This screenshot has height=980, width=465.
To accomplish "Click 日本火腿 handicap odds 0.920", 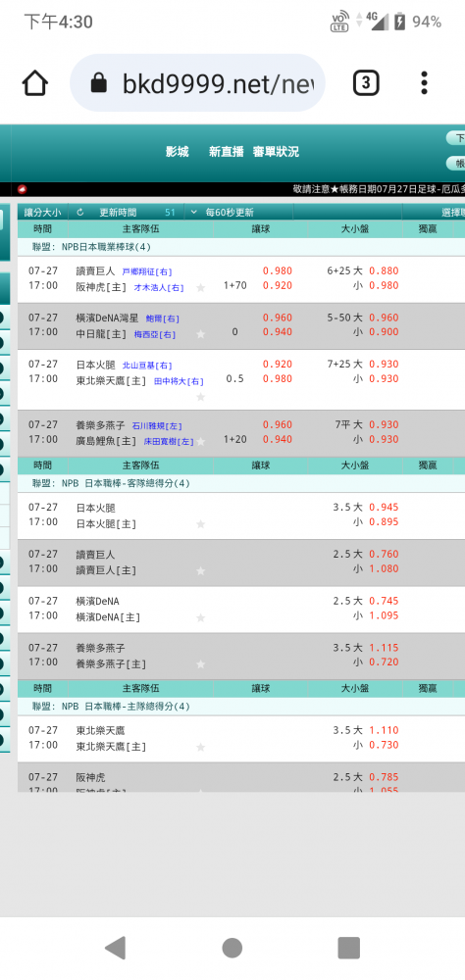I will 278,364.
